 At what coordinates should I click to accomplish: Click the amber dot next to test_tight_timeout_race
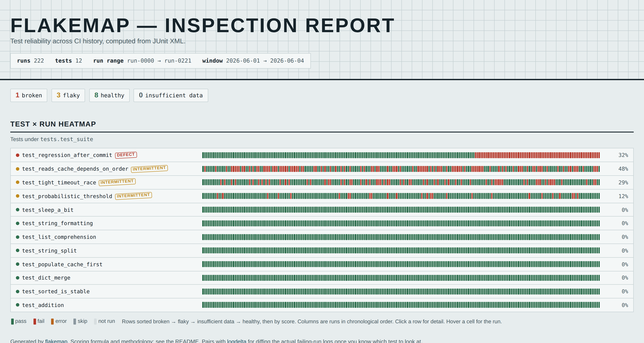[x=18, y=182]
